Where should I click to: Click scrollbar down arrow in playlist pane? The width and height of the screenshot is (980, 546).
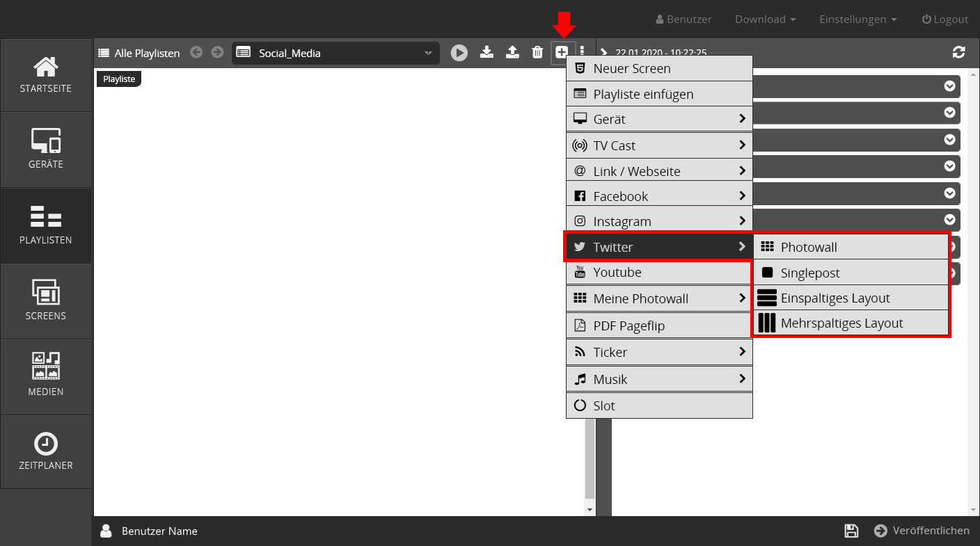(x=590, y=510)
